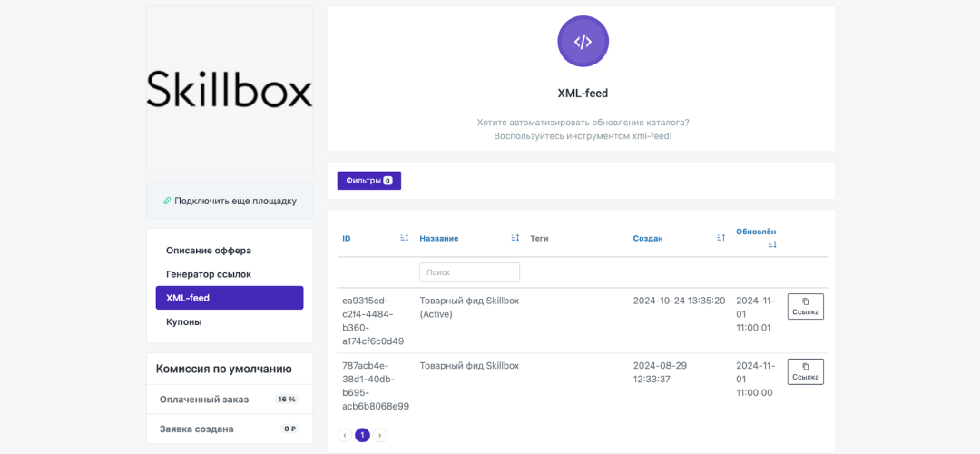Click the ID column header
This screenshot has height=454, width=980.
point(347,238)
